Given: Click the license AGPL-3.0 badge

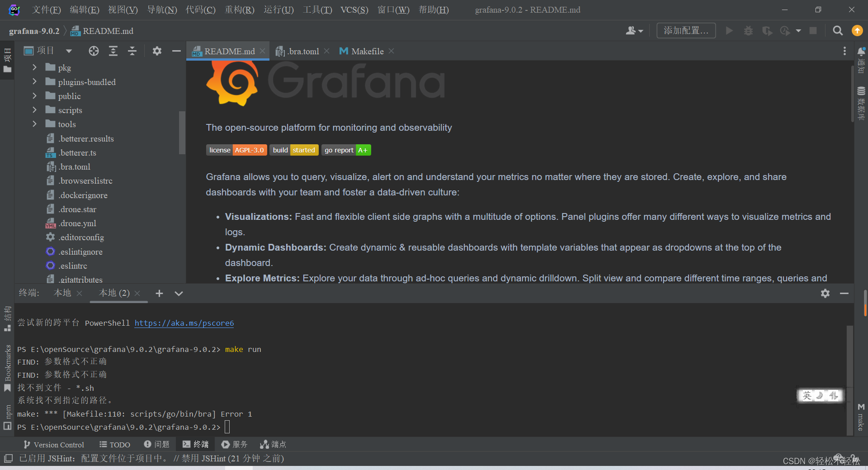Looking at the screenshot, I should (x=236, y=150).
